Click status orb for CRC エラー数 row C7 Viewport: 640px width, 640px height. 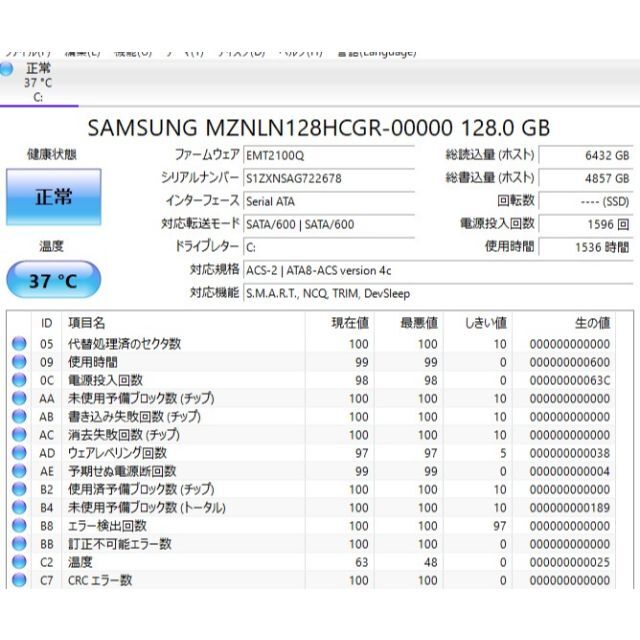coord(19,580)
